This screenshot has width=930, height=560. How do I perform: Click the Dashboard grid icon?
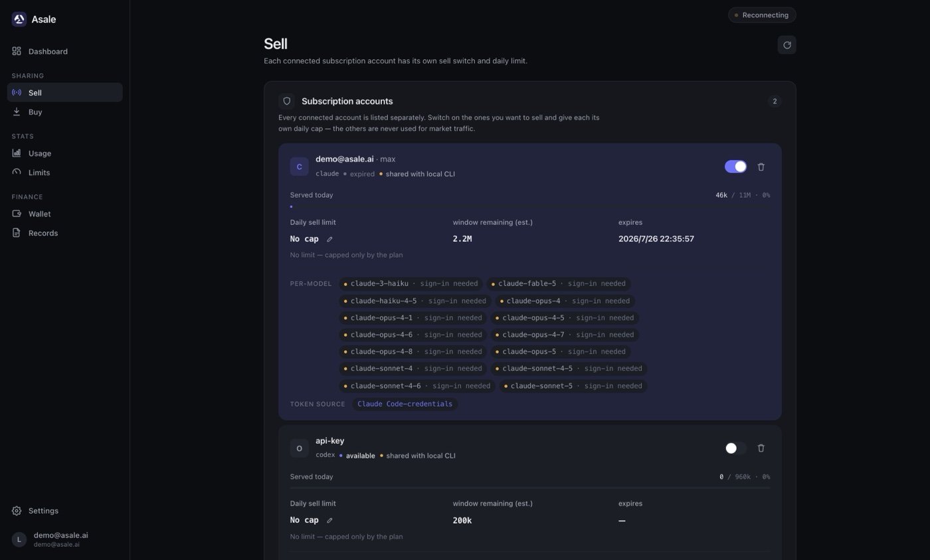(17, 51)
